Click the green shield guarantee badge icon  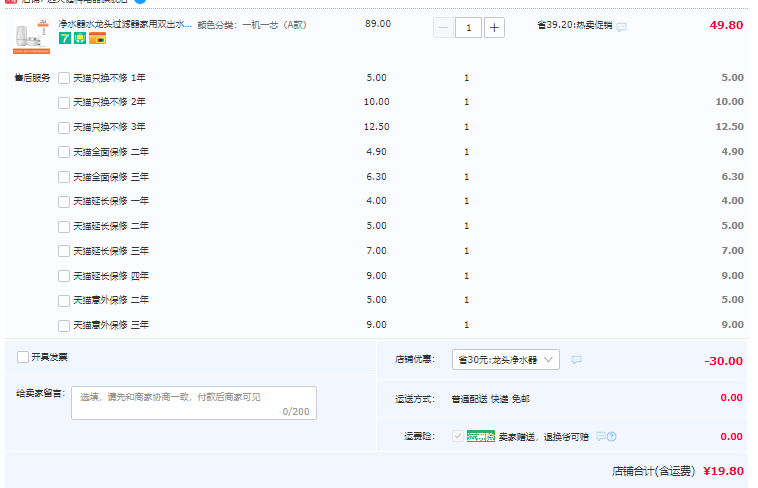click(x=80, y=38)
